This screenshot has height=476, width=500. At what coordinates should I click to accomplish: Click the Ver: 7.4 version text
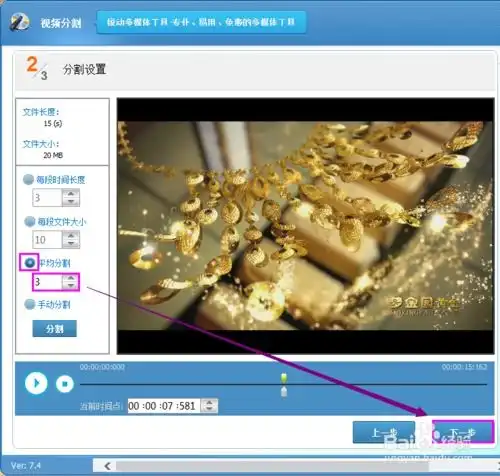[x=26, y=465]
